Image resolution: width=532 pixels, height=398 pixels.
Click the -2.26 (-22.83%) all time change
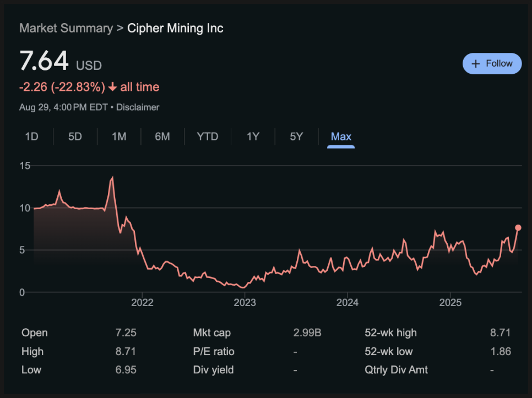click(89, 87)
